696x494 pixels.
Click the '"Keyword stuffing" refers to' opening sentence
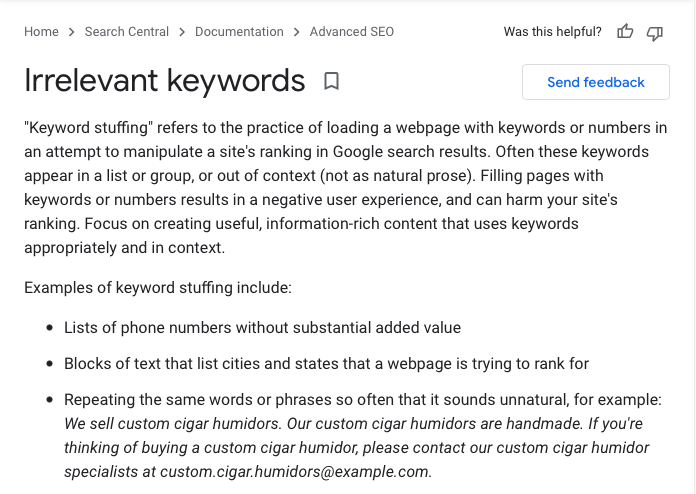(x=345, y=139)
